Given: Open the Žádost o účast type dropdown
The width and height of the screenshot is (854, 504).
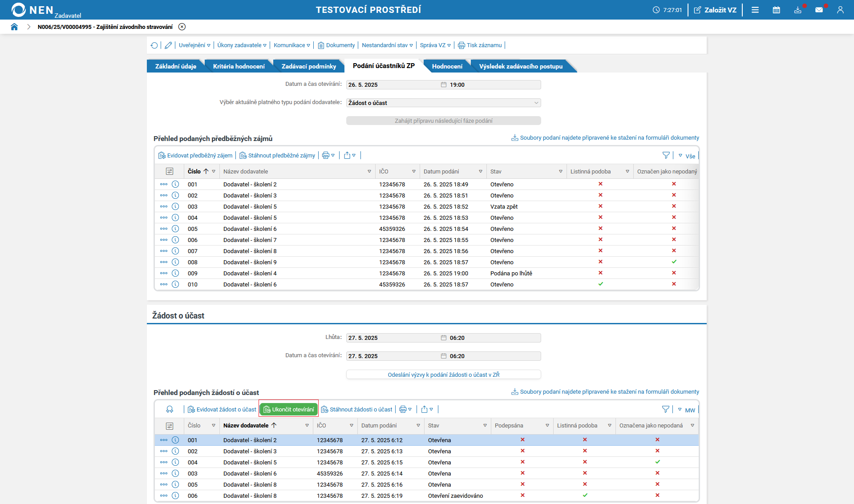Looking at the screenshot, I should pyautogui.click(x=443, y=103).
